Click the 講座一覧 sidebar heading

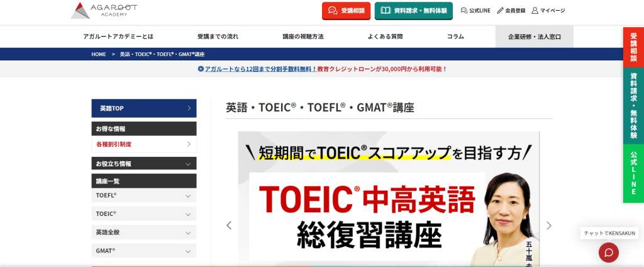144,181
